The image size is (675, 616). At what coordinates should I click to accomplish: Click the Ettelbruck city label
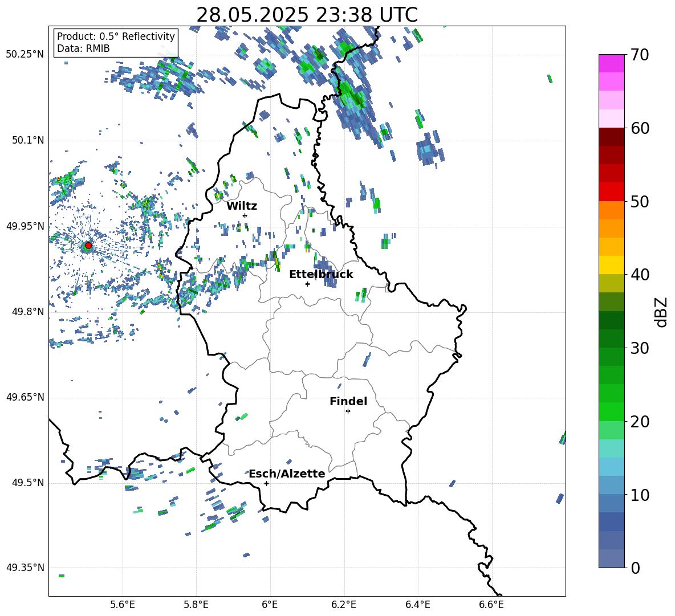click(321, 275)
